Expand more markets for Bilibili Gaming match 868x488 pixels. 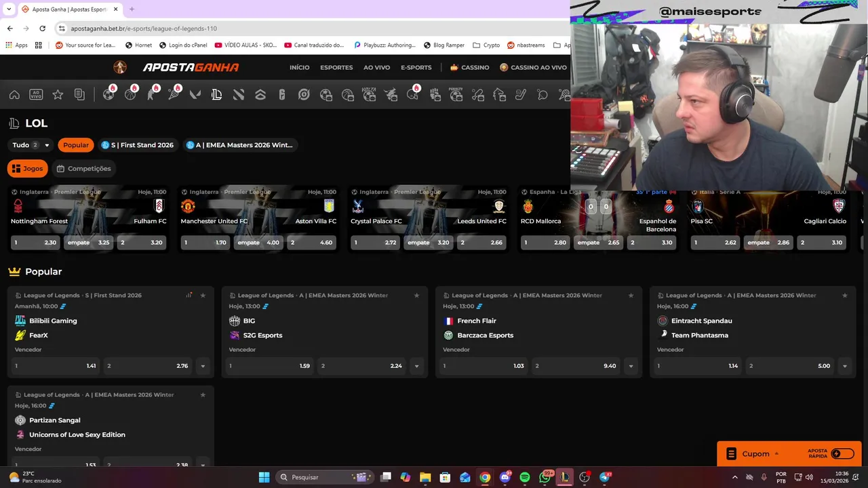[x=203, y=366]
